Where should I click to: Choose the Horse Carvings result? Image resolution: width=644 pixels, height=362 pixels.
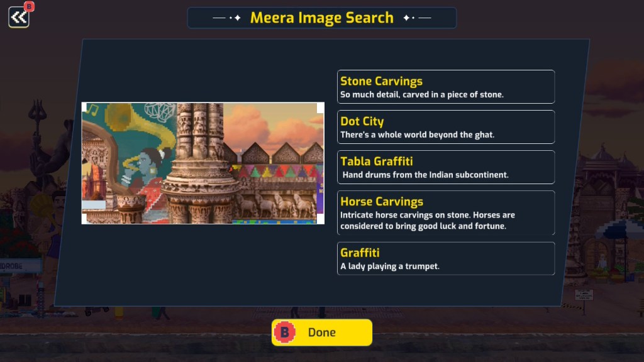(446, 212)
